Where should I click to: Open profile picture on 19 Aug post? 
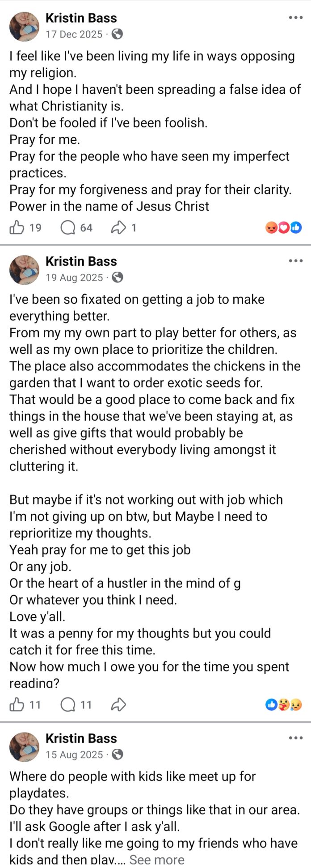coord(24,270)
